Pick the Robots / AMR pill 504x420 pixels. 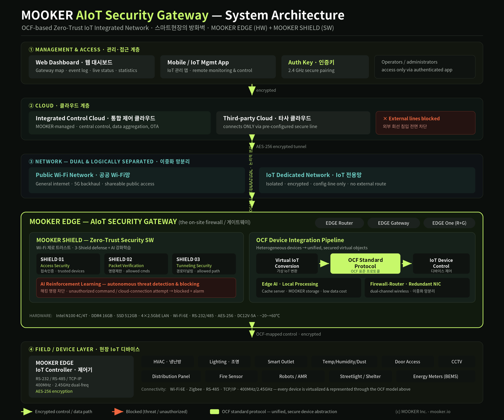(x=293, y=376)
